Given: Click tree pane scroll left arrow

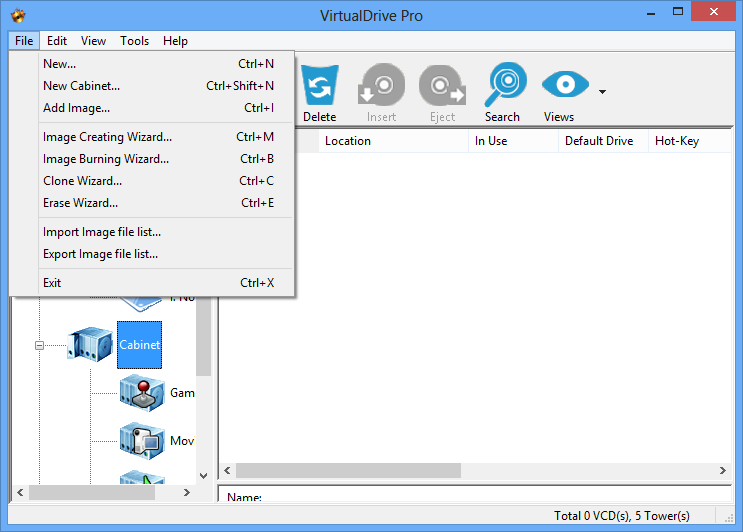Looking at the screenshot, I should click(x=20, y=492).
